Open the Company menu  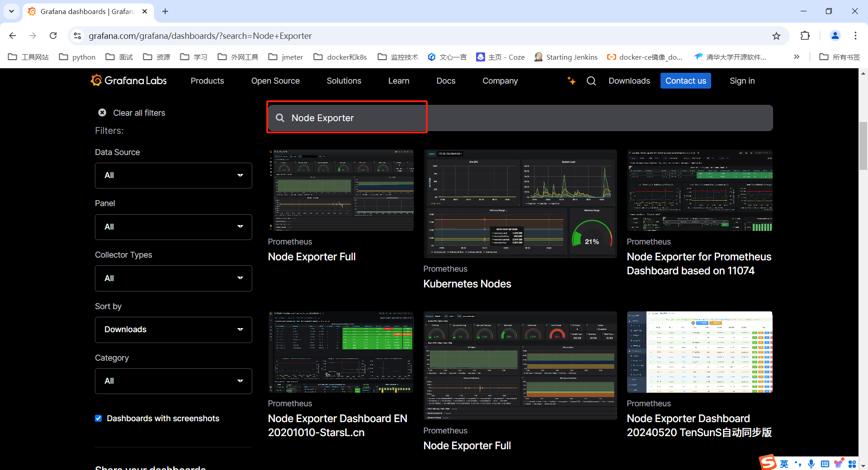click(500, 81)
